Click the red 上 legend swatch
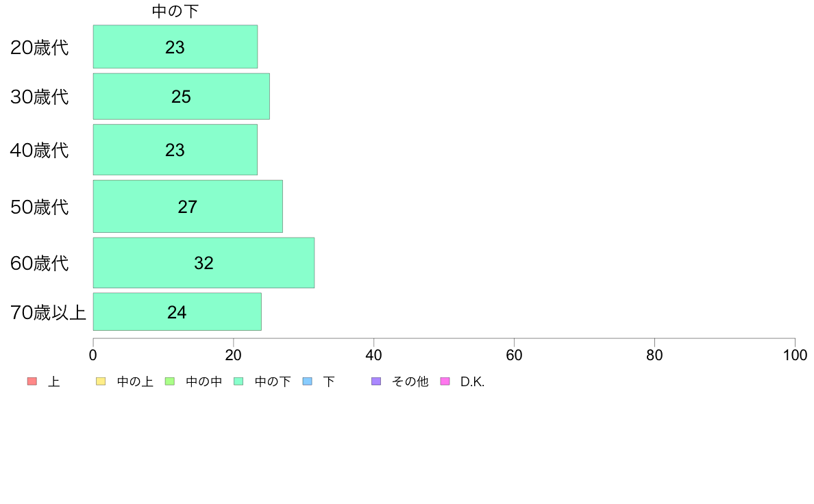Image resolution: width=814 pixels, height=504 pixels. [x=32, y=381]
